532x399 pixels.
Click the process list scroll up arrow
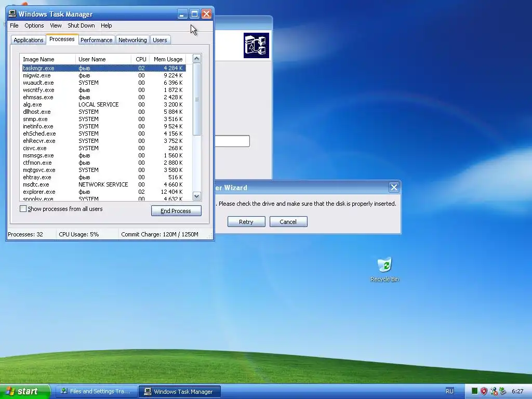pyautogui.click(x=197, y=59)
